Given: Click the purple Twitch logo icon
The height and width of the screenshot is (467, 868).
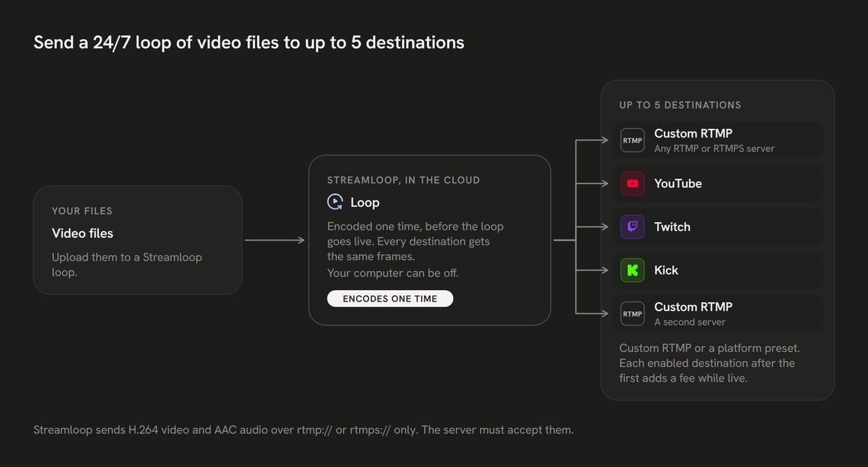Looking at the screenshot, I should [633, 227].
